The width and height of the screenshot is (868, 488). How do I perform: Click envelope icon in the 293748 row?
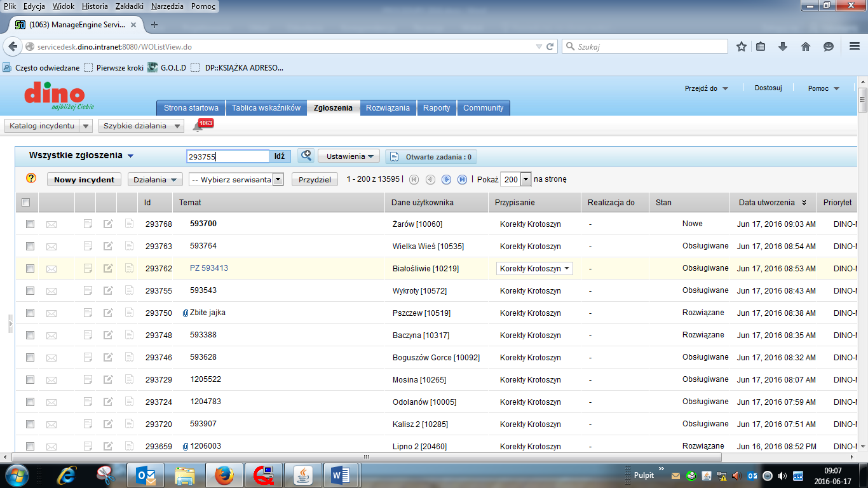51,335
